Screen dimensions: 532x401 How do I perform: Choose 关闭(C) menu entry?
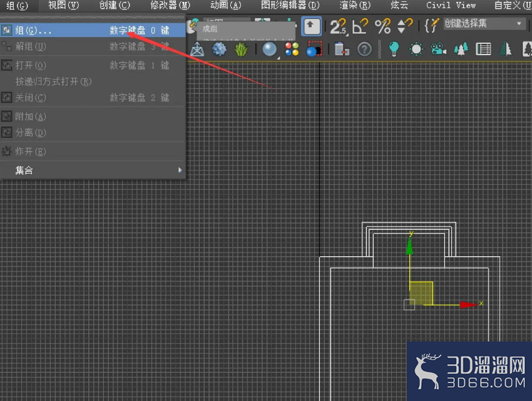point(93,98)
